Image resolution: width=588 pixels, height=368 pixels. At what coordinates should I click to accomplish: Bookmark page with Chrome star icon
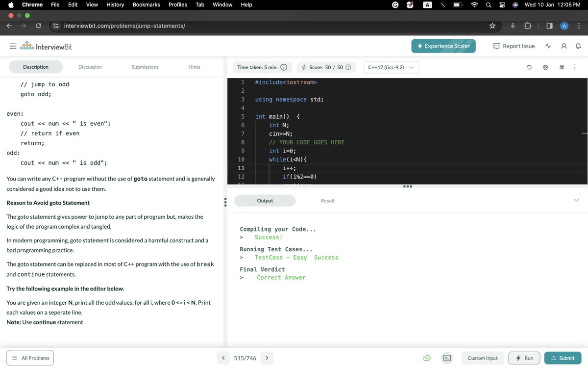click(x=492, y=26)
